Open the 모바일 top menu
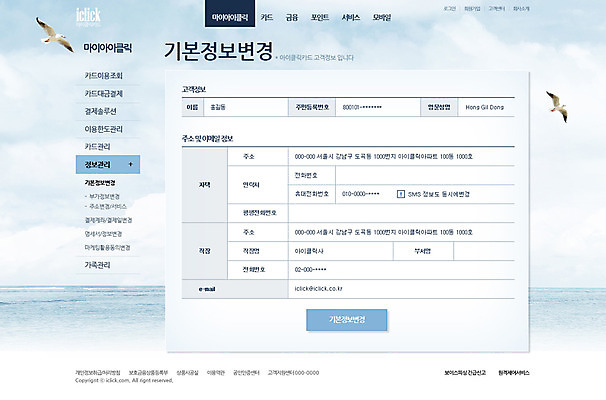Image resolution: width=606 pixels, height=400 pixels. pos(382,17)
